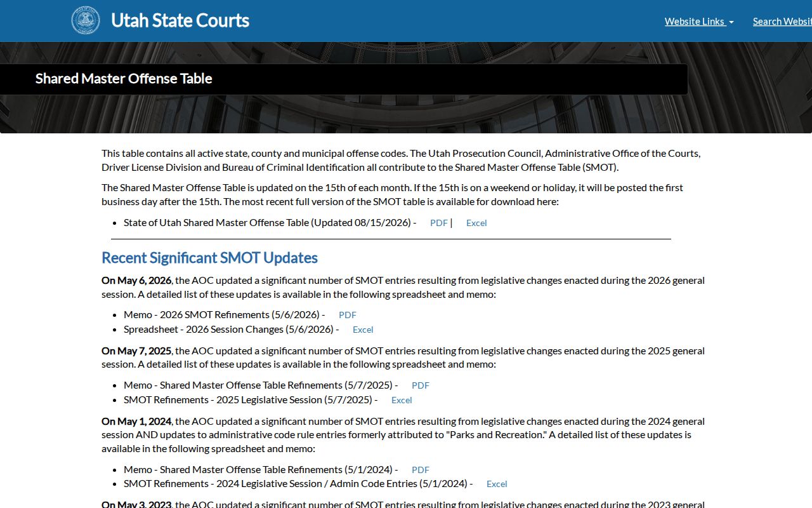The image size is (812, 508).
Task: Open the Search Website link
Action: (x=782, y=22)
